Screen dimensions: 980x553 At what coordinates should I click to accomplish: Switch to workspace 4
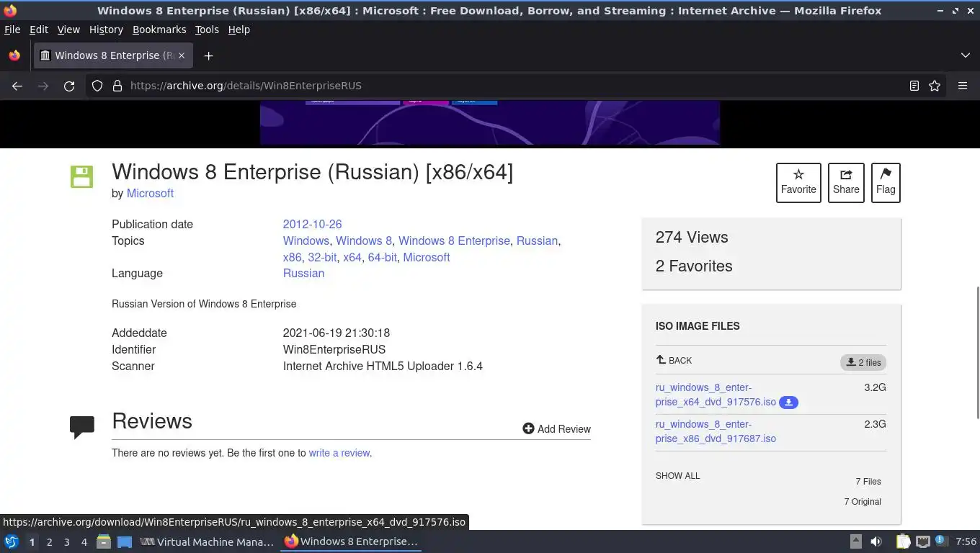[84, 542]
